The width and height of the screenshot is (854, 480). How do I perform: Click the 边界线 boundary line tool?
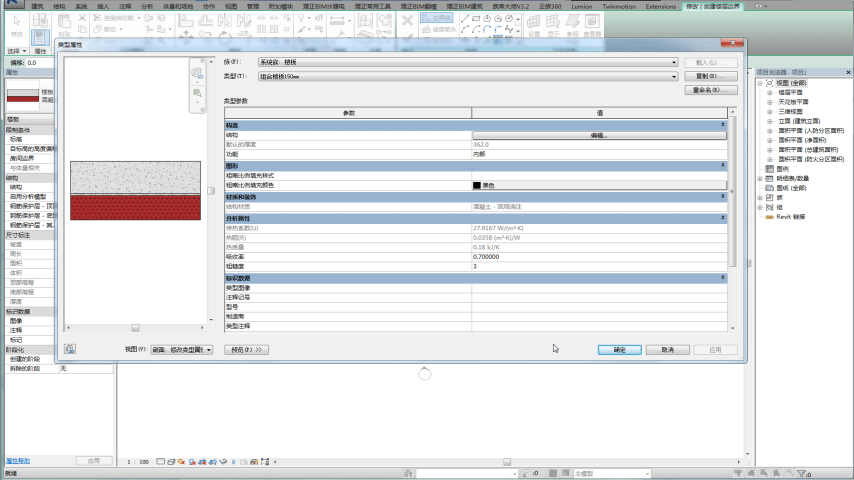436,18
